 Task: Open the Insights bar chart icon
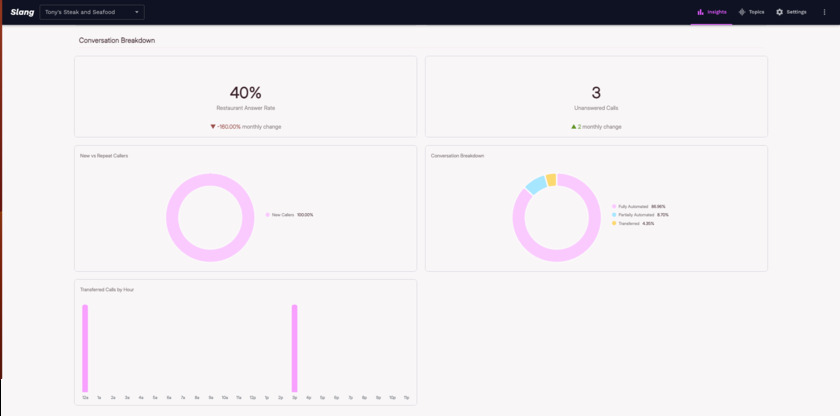[x=700, y=12]
